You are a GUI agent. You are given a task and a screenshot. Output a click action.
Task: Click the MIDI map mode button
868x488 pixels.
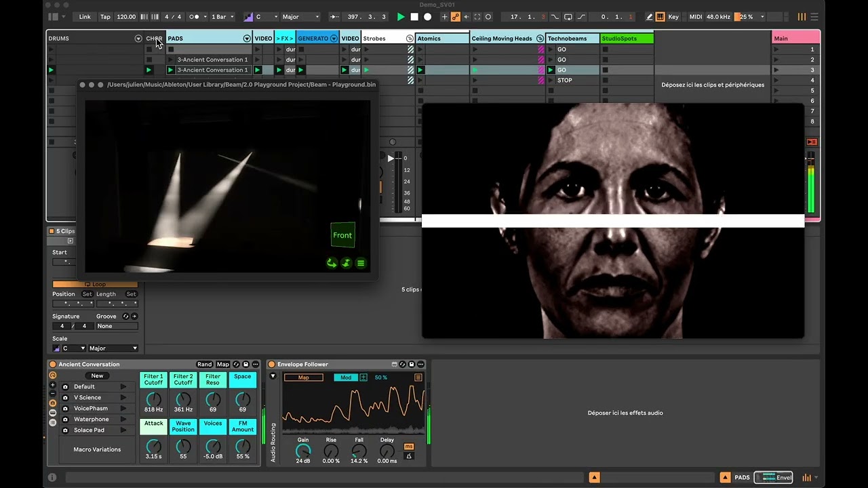click(695, 17)
